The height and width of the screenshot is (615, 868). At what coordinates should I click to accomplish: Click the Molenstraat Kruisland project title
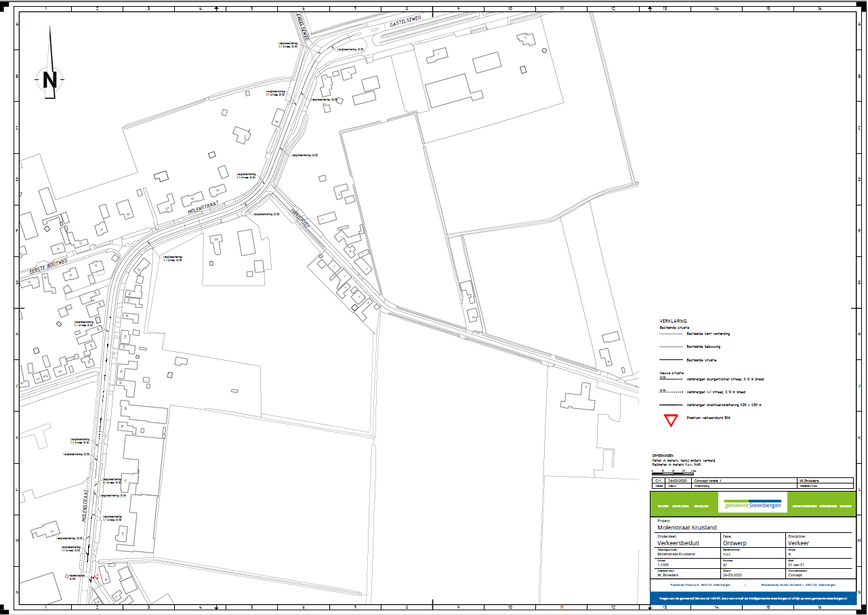tap(688, 527)
